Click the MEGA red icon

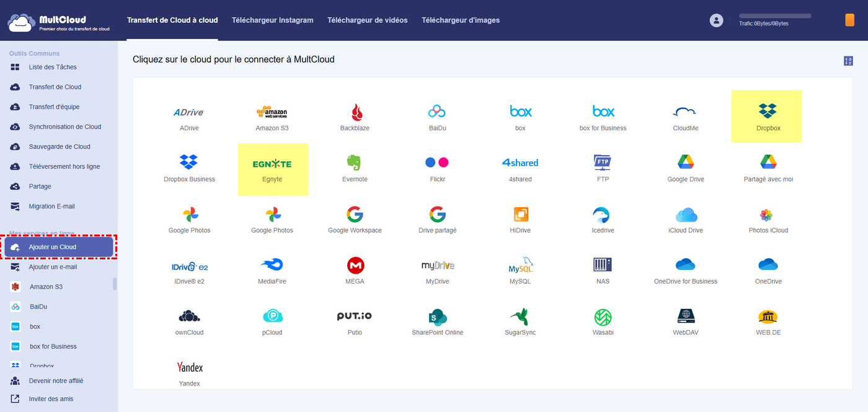(355, 266)
